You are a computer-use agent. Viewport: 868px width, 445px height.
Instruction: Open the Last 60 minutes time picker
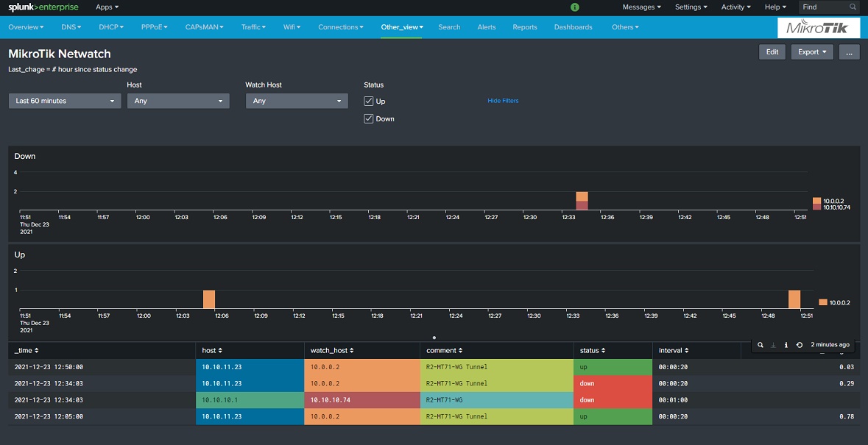tap(65, 102)
